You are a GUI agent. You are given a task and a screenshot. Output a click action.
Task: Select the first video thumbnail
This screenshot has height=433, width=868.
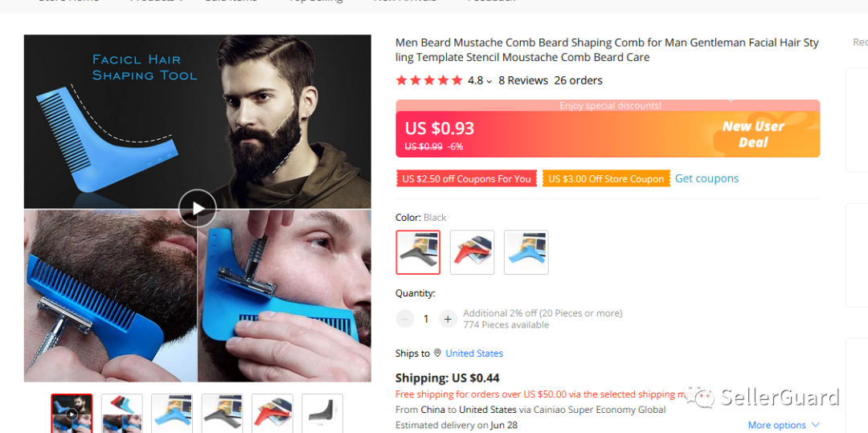tap(72, 414)
